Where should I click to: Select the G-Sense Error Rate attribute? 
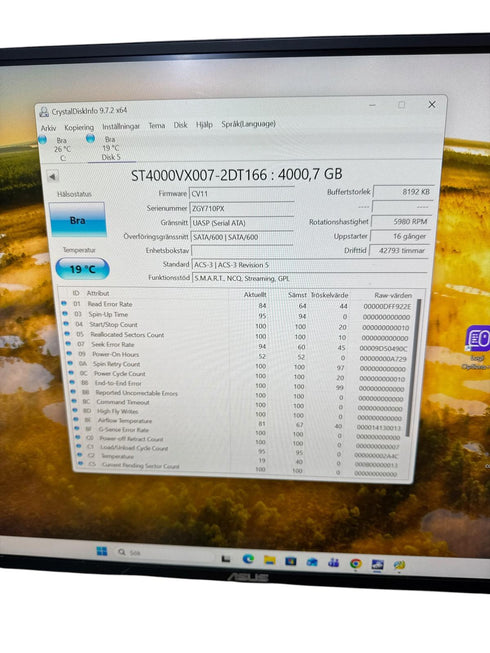pyautogui.click(x=123, y=430)
